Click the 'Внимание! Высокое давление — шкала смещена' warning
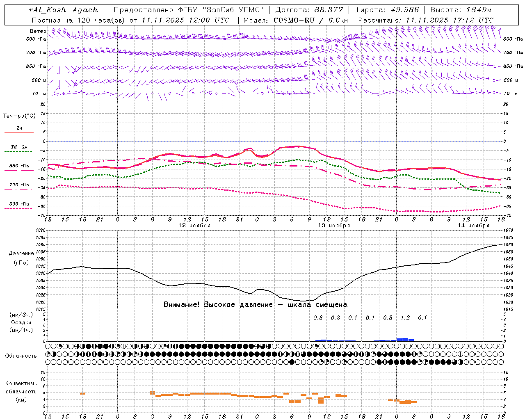The image size is (525, 420). point(256,305)
